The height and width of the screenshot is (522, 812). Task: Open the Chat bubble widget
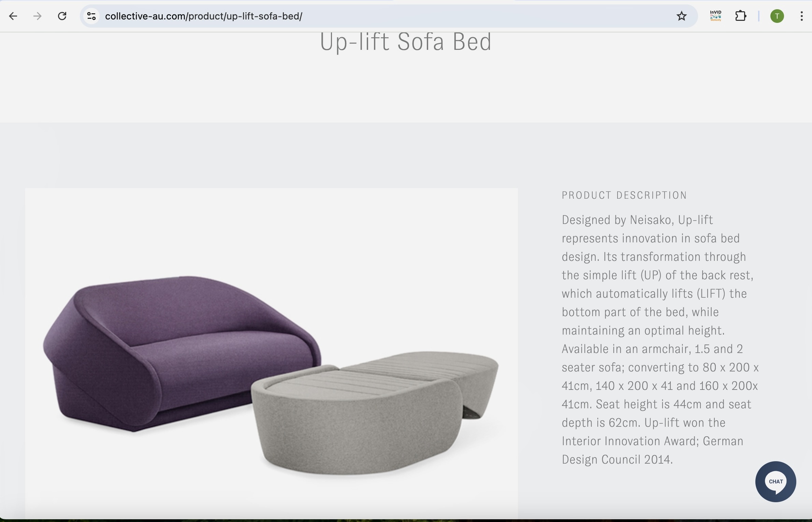pyautogui.click(x=775, y=482)
